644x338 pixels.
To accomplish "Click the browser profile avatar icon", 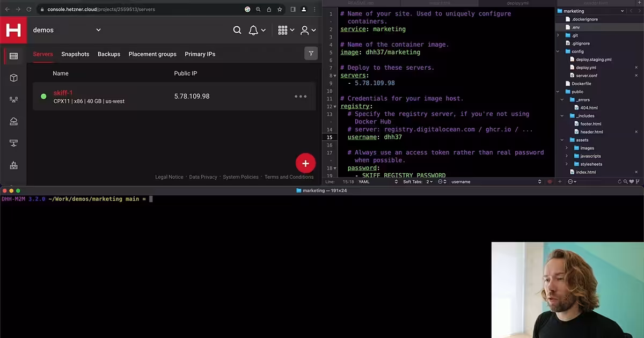I will [x=304, y=9].
